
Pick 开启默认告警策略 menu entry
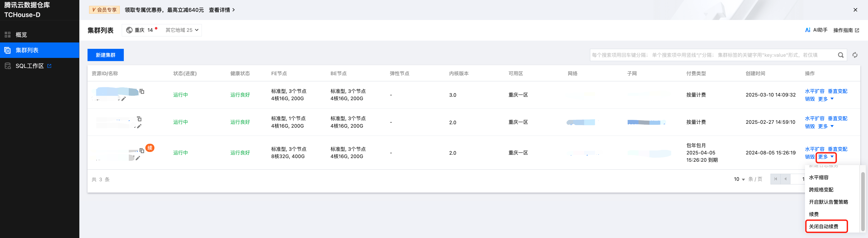tap(828, 202)
